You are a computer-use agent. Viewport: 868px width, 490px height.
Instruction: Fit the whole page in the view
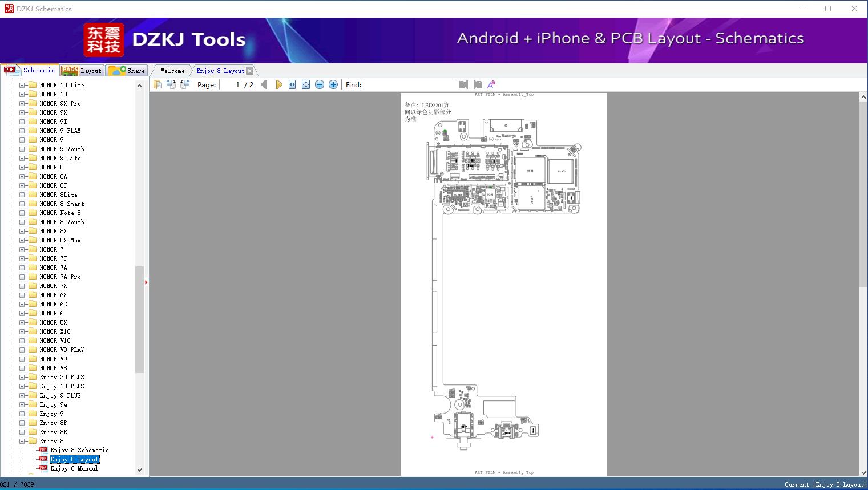tap(306, 84)
